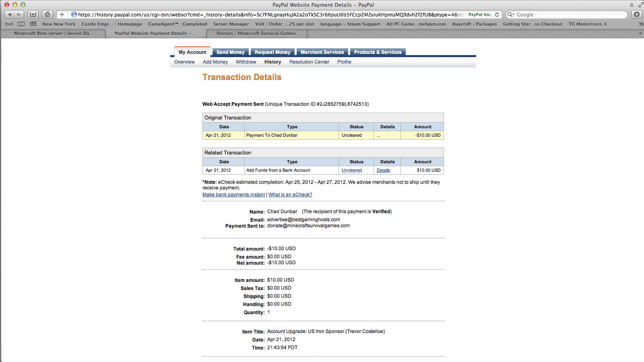Add a bookmark with the plus button
The width and height of the screenshot is (644, 362).
(x=62, y=14)
